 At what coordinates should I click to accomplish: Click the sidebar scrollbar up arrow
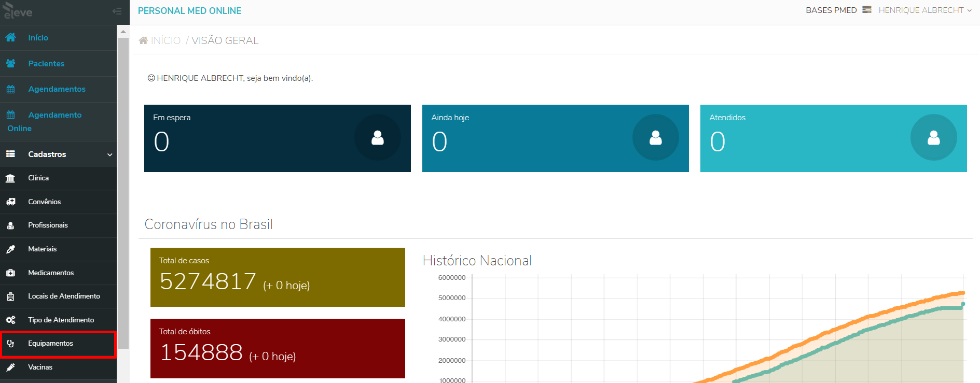coord(123,32)
